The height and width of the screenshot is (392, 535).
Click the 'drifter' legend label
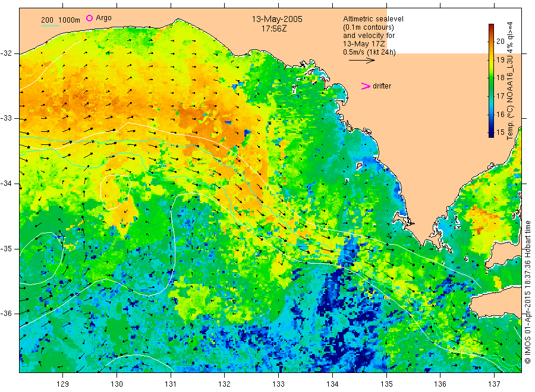[382, 86]
